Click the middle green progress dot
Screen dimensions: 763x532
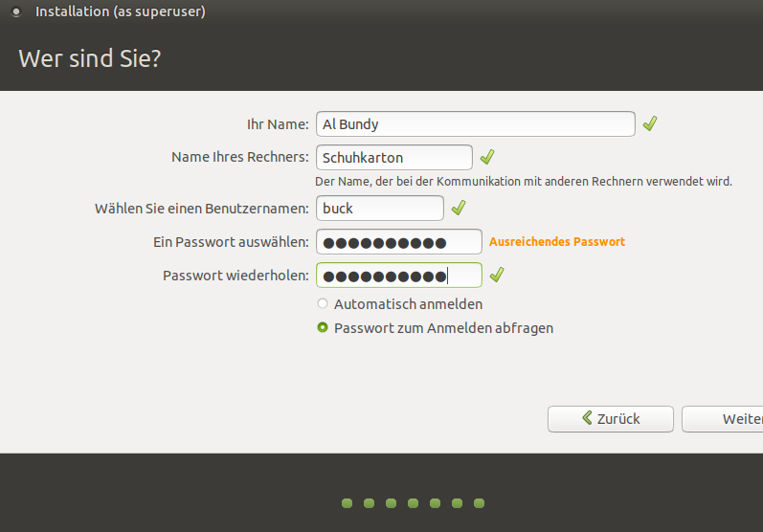pos(413,502)
